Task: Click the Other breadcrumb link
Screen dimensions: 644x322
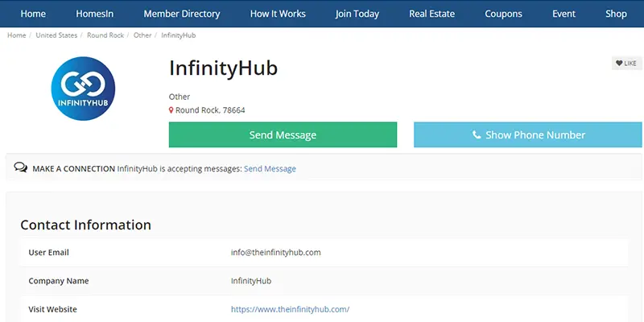Action: pyautogui.click(x=142, y=35)
